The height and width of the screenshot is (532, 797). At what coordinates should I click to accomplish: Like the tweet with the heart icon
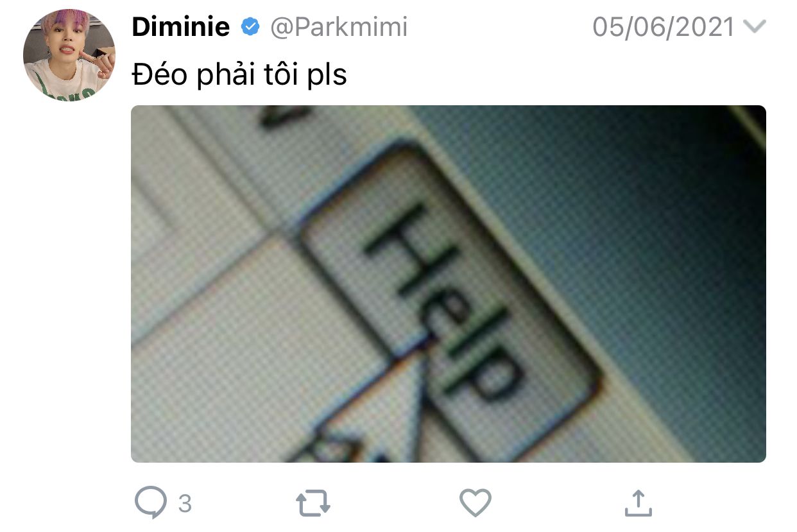pos(476,503)
